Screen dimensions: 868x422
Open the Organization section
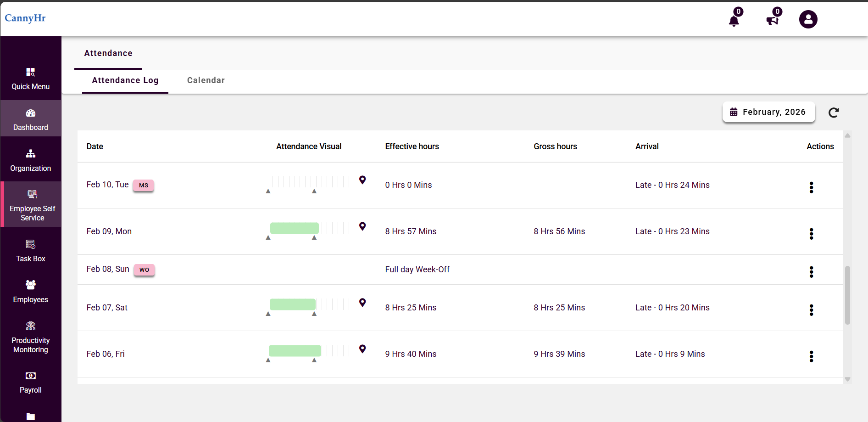coord(30,160)
